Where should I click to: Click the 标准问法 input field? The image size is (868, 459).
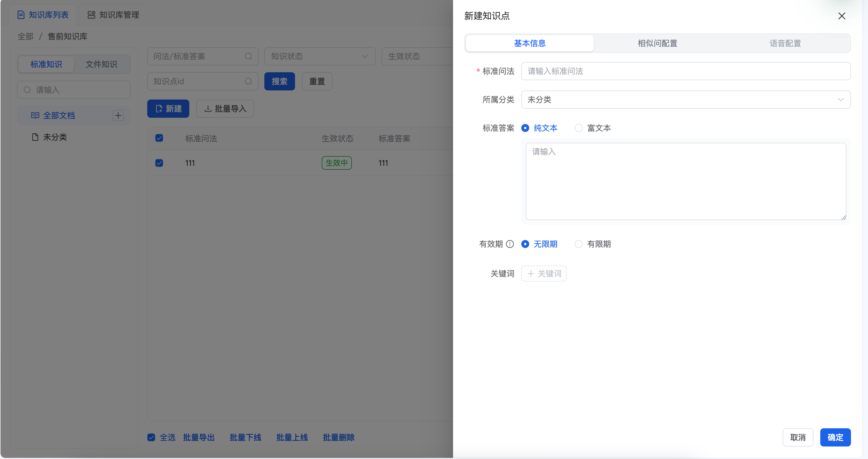[x=685, y=71]
